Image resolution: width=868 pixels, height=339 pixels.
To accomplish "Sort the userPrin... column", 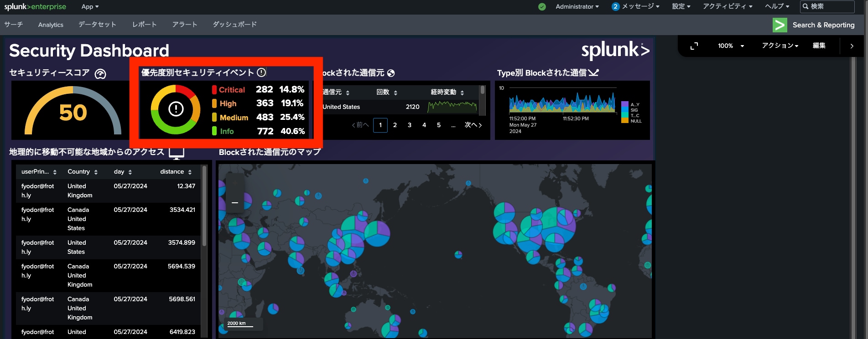I will (x=39, y=172).
